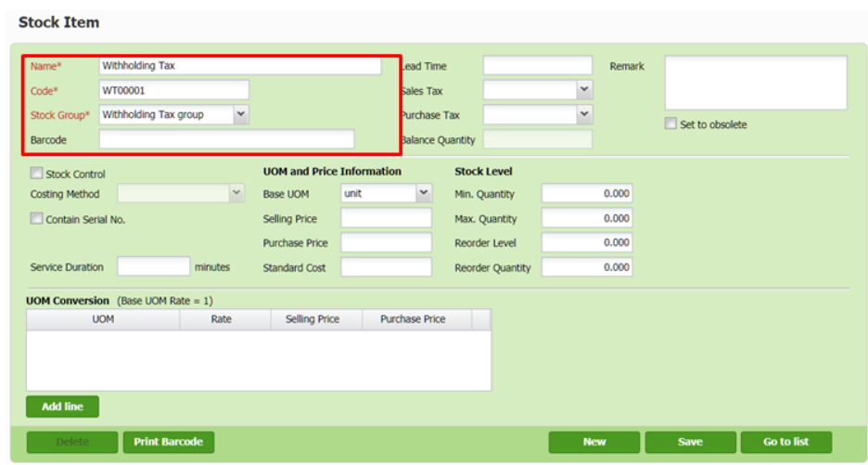The image size is (868, 465).
Task: Click the empty Barcode input field
Action: (x=226, y=139)
